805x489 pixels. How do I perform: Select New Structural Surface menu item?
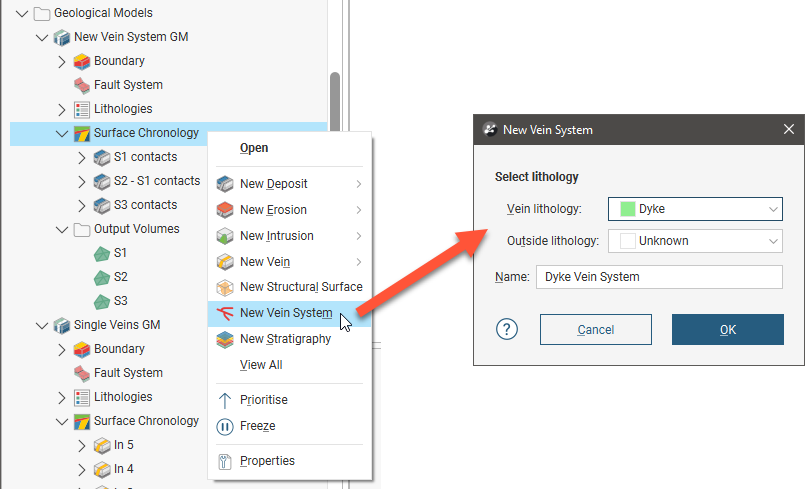290,287
